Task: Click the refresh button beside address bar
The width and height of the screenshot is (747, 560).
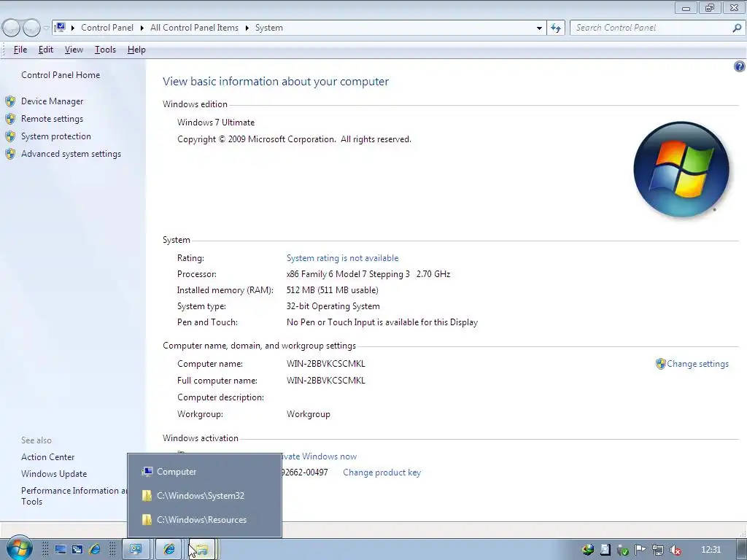Action: (556, 28)
